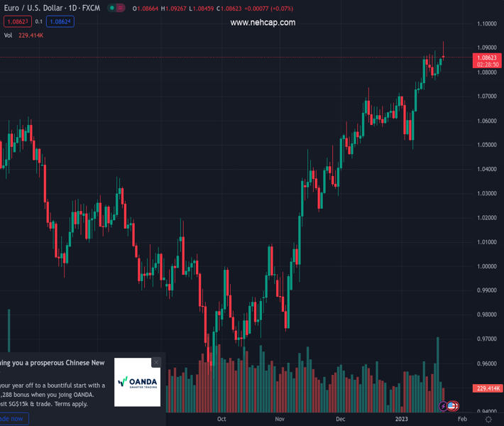
Task: Toggle the market status indicator pill
Action: (x=116, y=9)
